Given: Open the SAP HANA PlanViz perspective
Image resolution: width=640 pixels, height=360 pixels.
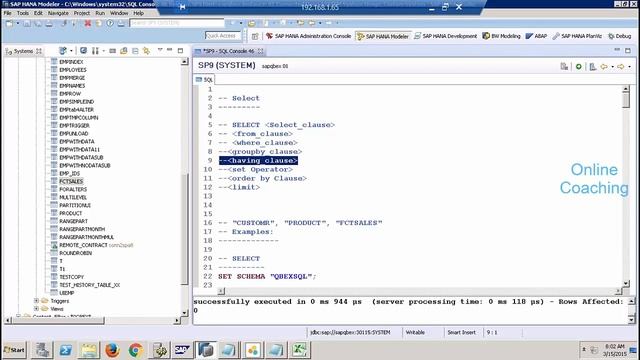Looking at the screenshot, I should (577, 36).
